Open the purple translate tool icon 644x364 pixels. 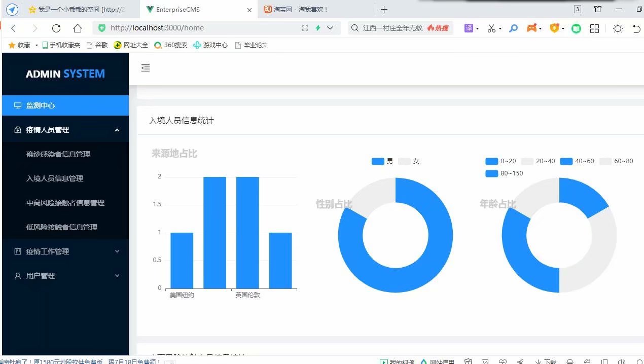[x=469, y=28]
